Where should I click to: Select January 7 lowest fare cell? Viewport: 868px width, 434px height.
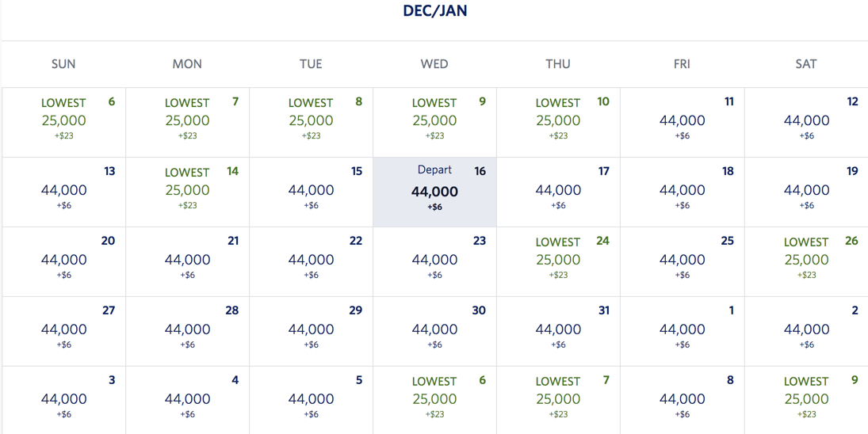(x=558, y=400)
